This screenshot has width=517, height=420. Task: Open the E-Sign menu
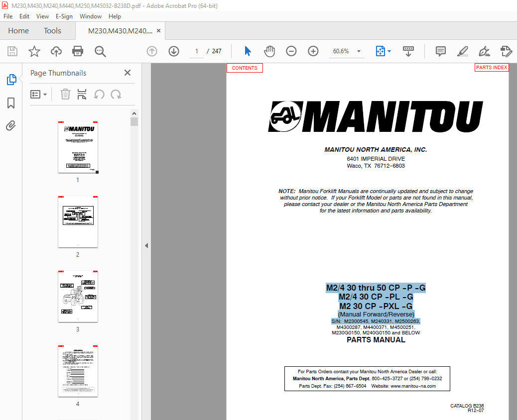point(64,16)
